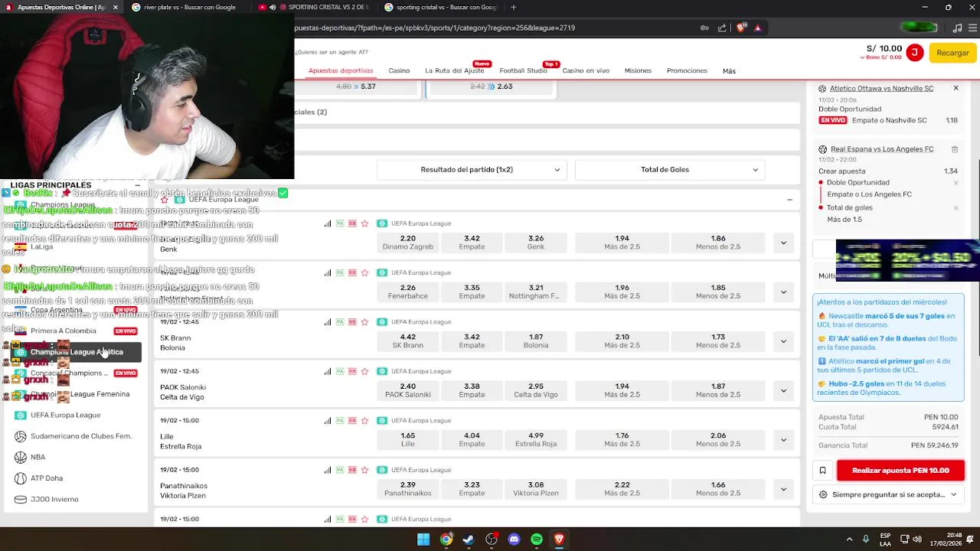Image resolution: width=980 pixels, height=551 pixels.
Task: Open password key icon in address bar
Action: click(704, 28)
